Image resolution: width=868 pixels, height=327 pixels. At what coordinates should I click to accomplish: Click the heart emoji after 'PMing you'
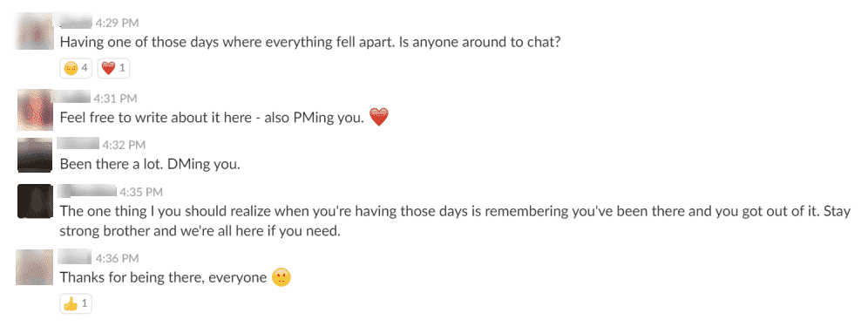point(378,118)
